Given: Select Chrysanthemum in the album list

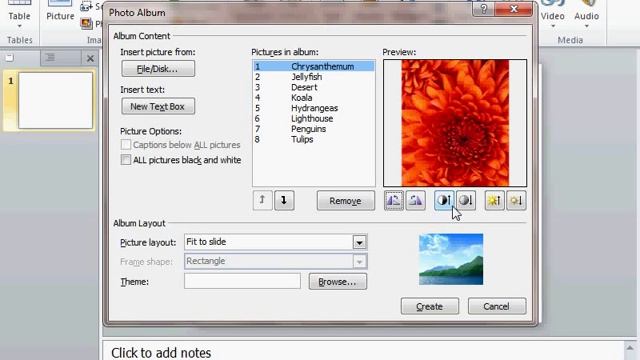Looking at the screenshot, I should point(313,67).
